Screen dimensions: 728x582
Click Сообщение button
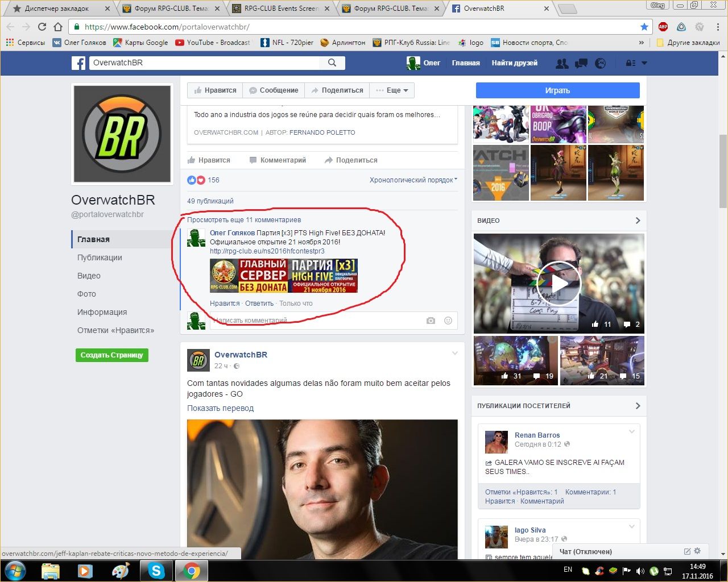[x=274, y=90]
